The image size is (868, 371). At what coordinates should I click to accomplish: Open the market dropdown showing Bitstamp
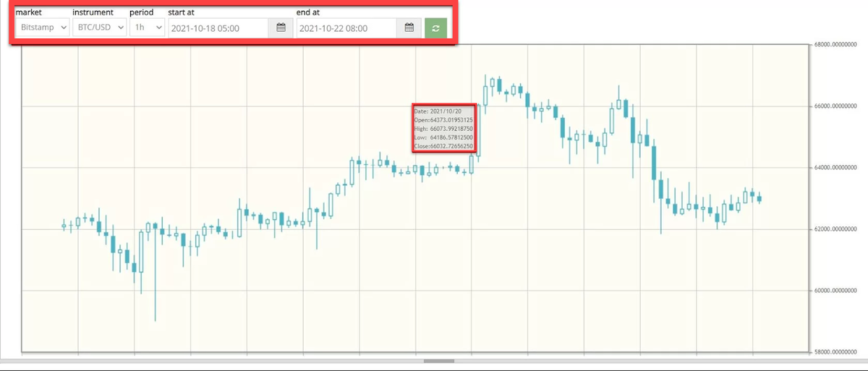(43, 28)
